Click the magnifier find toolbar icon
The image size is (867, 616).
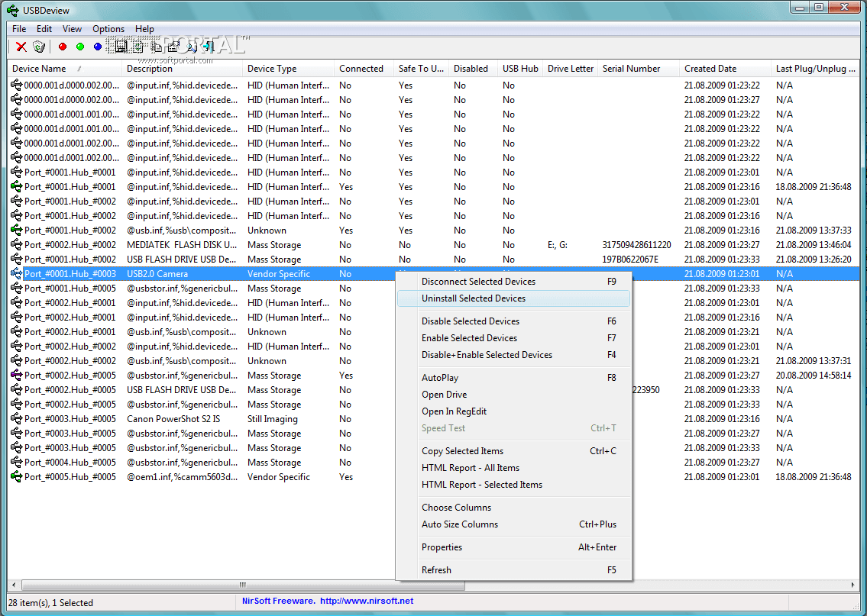(x=191, y=47)
